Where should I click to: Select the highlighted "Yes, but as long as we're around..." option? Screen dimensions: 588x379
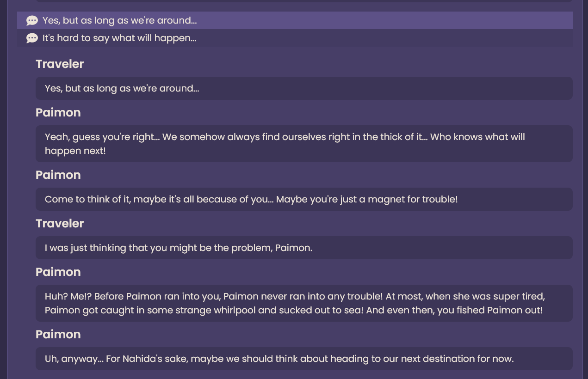pos(119,21)
